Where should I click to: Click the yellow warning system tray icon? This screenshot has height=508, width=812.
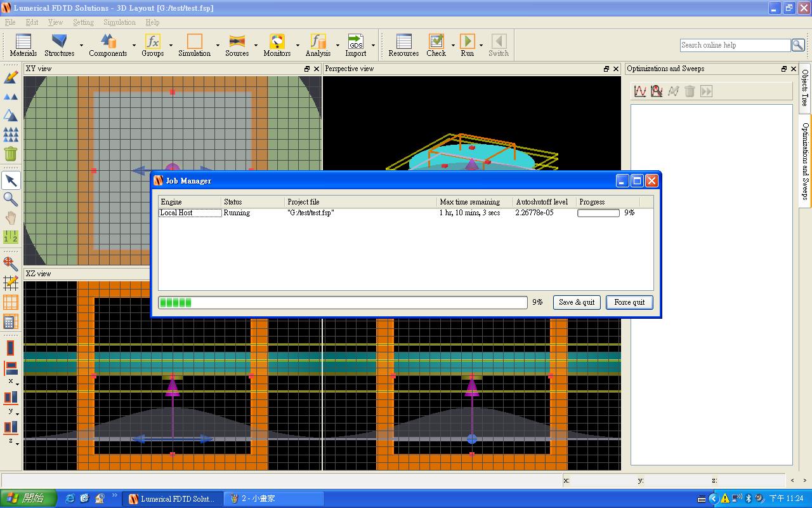pos(725,498)
